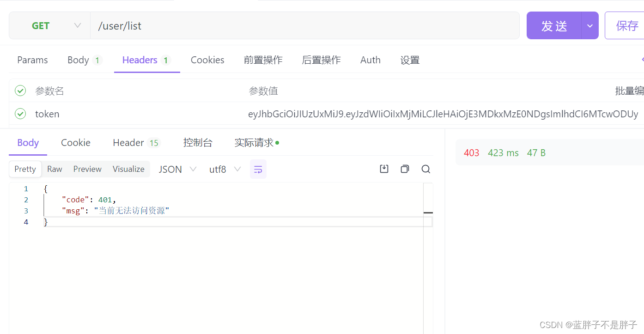Open the 设置 tab
This screenshot has width=644, height=334.
pyautogui.click(x=410, y=60)
